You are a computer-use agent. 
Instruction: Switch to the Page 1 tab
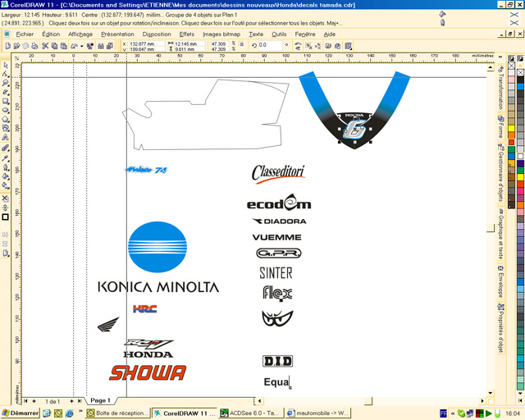pos(100,401)
